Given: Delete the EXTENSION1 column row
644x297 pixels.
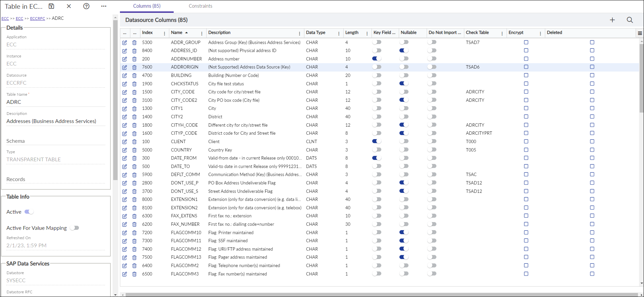Looking at the screenshot, I should pyautogui.click(x=134, y=200).
